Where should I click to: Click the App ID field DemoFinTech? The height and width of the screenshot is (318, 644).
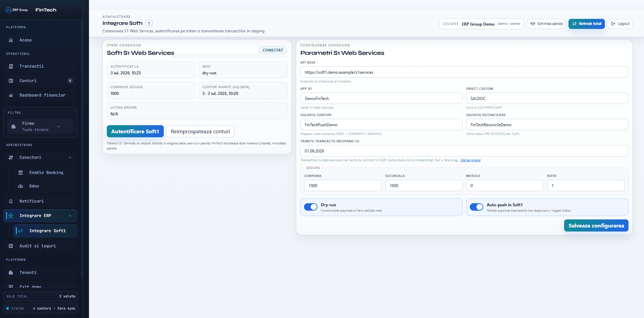(381, 98)
